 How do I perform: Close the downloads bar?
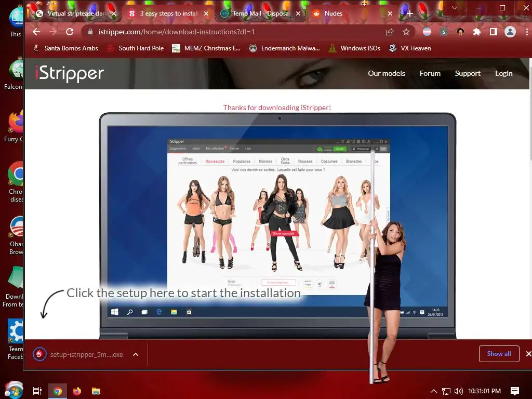pos(528,353)
